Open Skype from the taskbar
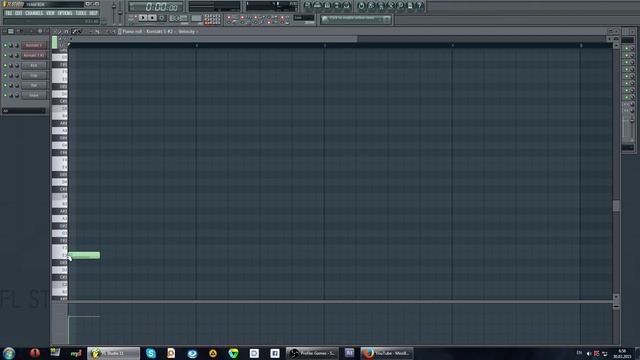The width and height of the screenshot is (640, 360). point(151,353)
